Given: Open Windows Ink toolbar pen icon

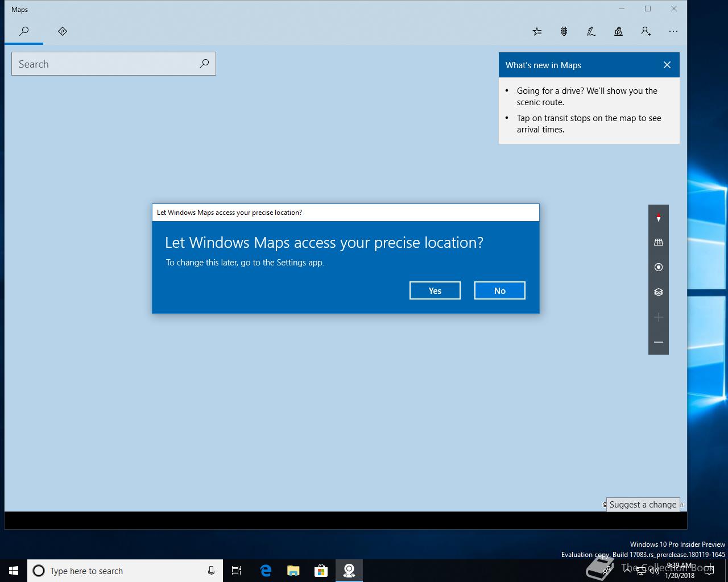Looking at the screenshot, I should point(591,32).
